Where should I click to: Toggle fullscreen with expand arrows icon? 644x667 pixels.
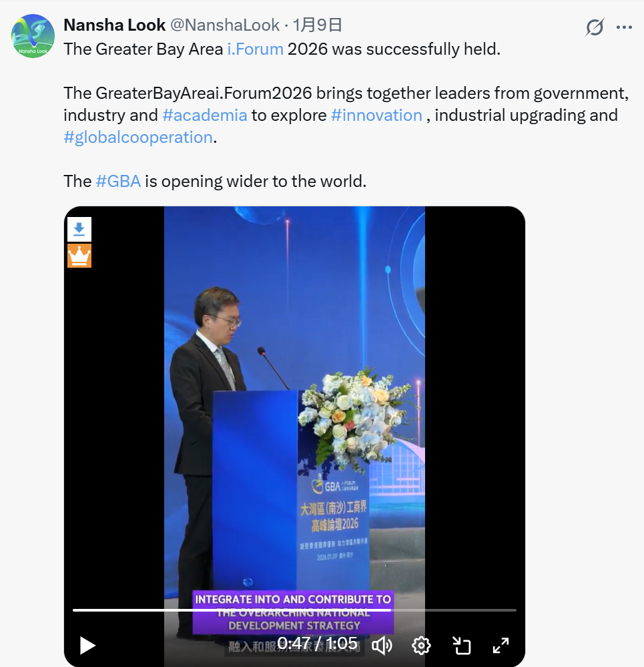click(501, 646)
